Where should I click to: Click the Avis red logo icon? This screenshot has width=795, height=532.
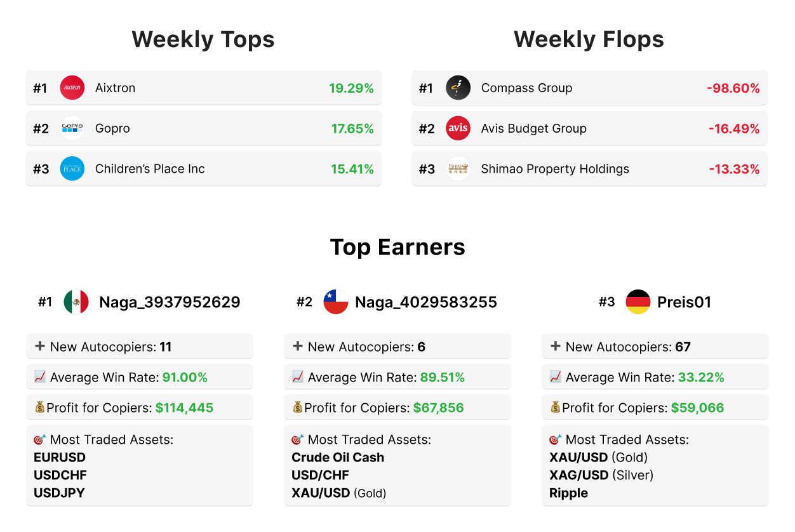[458, 128]
